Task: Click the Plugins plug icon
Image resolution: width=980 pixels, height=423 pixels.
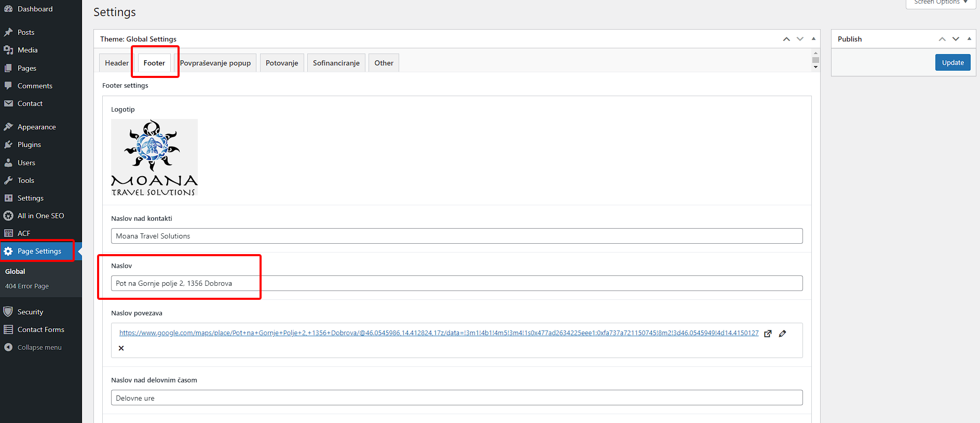Action: (8, 144)
